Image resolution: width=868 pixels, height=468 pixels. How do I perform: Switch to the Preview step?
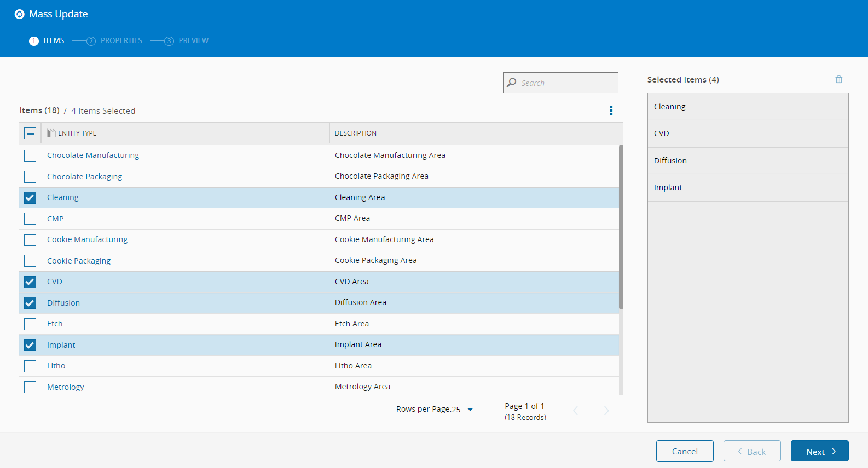point(193,41)
